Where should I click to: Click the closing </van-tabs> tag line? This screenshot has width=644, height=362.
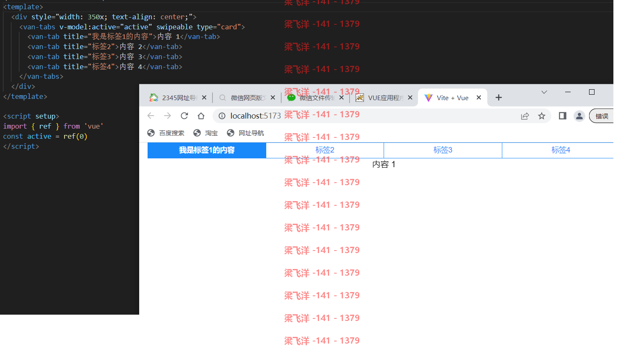click(41, 76)
